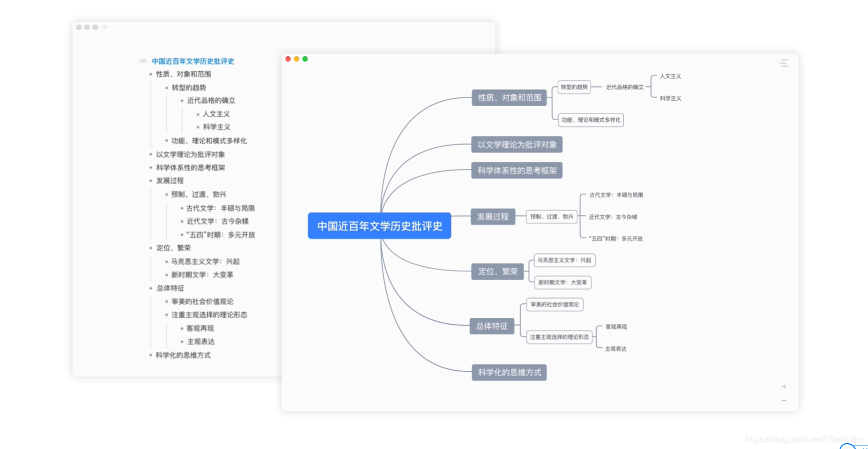
Task: Click mind map leaf 人文主义
Action: click(x=670, y=76)
